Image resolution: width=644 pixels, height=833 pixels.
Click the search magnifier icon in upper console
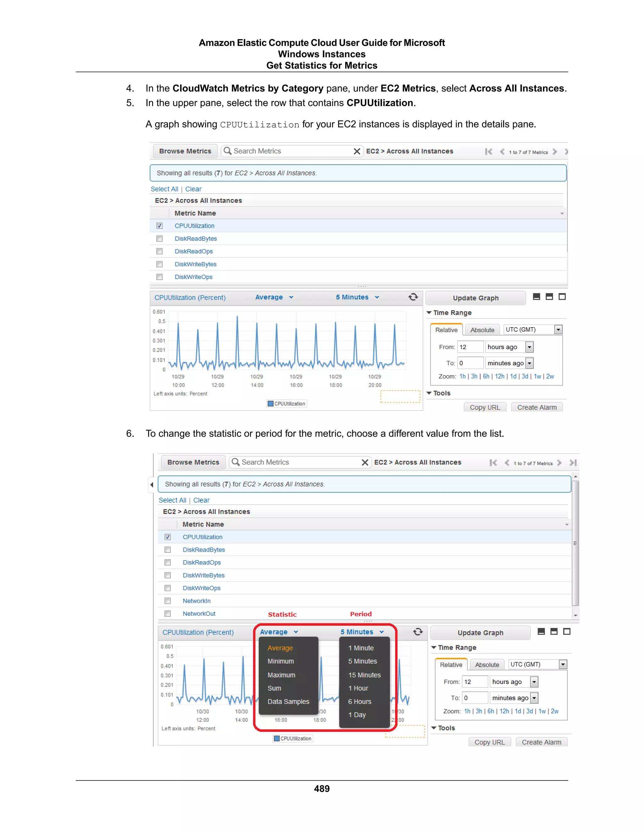click(x=227, y=151)
